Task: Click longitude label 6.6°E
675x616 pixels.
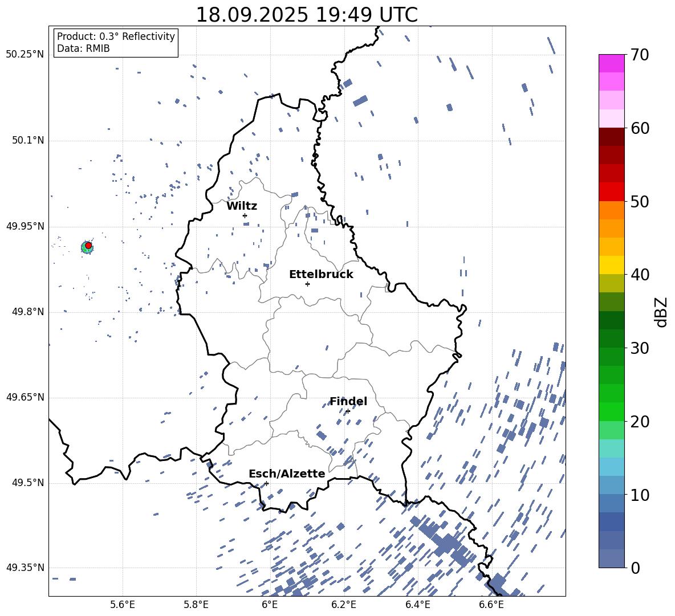Action: click(x=491, y=605)
